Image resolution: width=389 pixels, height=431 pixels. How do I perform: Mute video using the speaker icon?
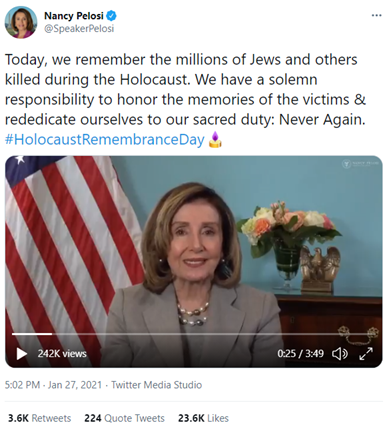340,354
